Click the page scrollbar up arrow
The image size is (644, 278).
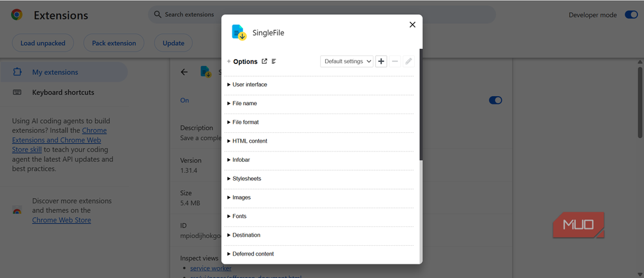pos(640,62)
